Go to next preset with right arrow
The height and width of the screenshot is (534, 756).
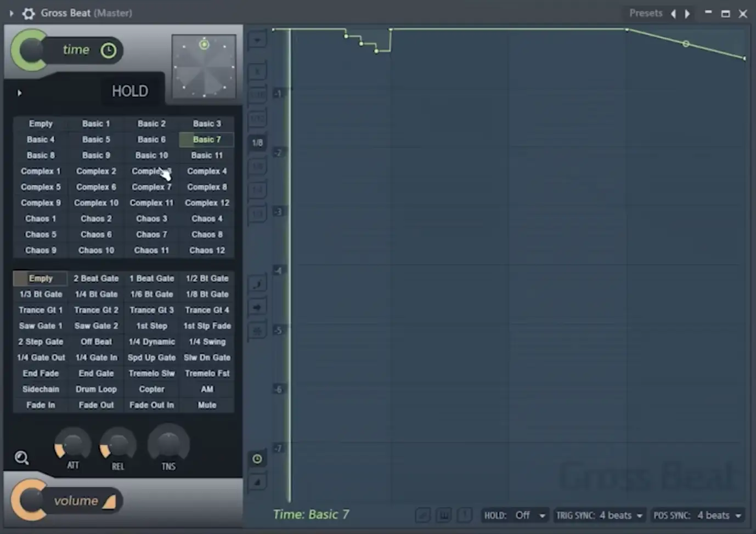click(x=687, y=14)
